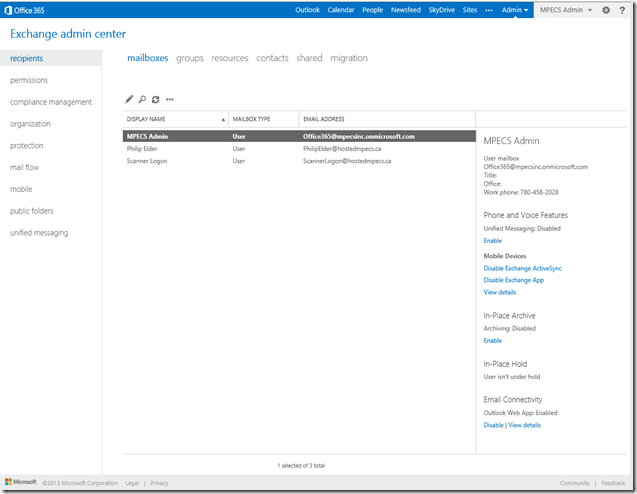This screenshot has height=494, width=637.
Task: Click the search magnifier icon
Action: coord(142,99)
